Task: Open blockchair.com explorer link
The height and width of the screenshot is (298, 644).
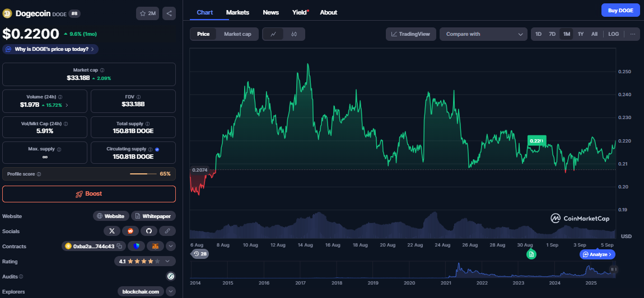Action: tap(141, 291)
